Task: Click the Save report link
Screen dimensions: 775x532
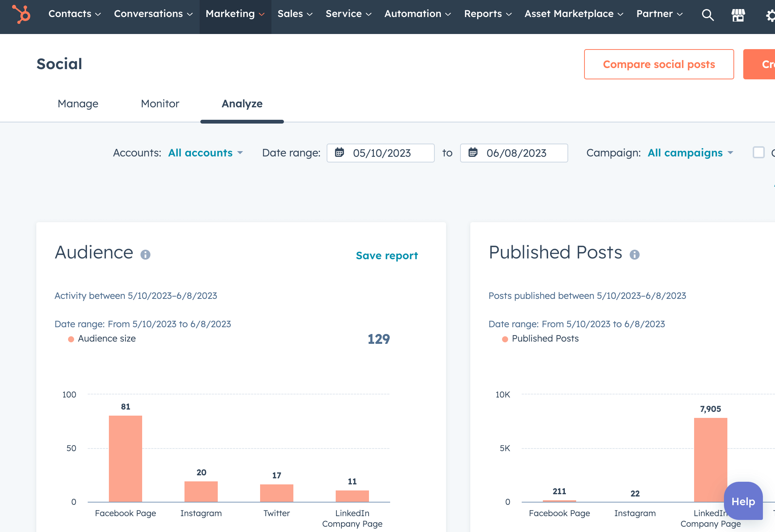Action: [387, 255]
